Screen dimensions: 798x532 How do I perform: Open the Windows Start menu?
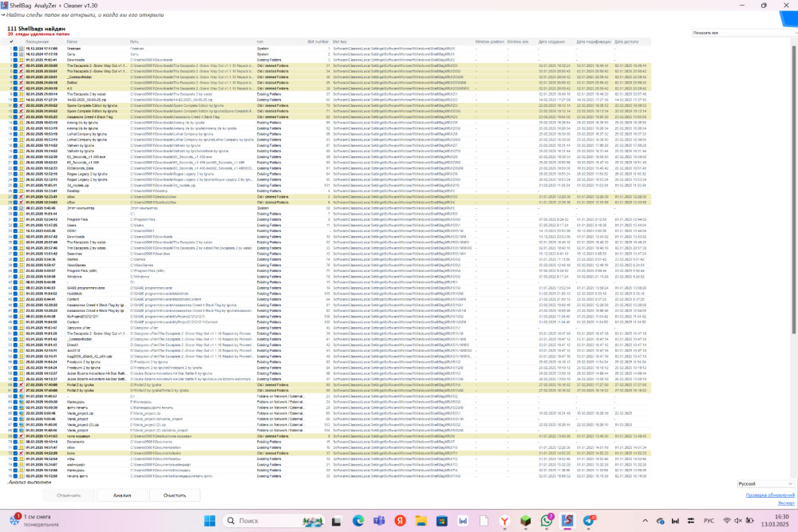point(210,520)
